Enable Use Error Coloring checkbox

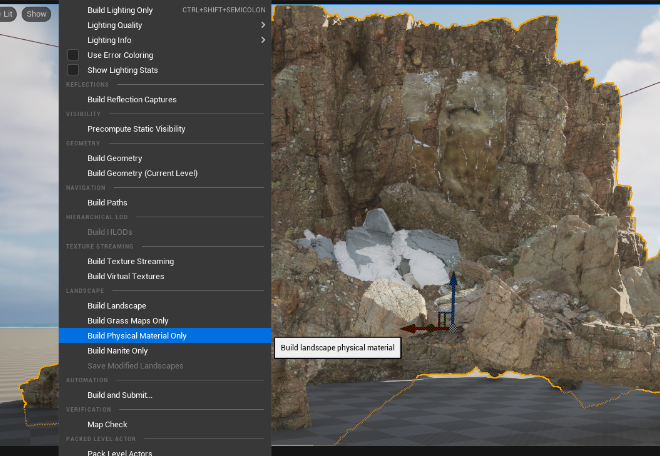pos(72,55)
